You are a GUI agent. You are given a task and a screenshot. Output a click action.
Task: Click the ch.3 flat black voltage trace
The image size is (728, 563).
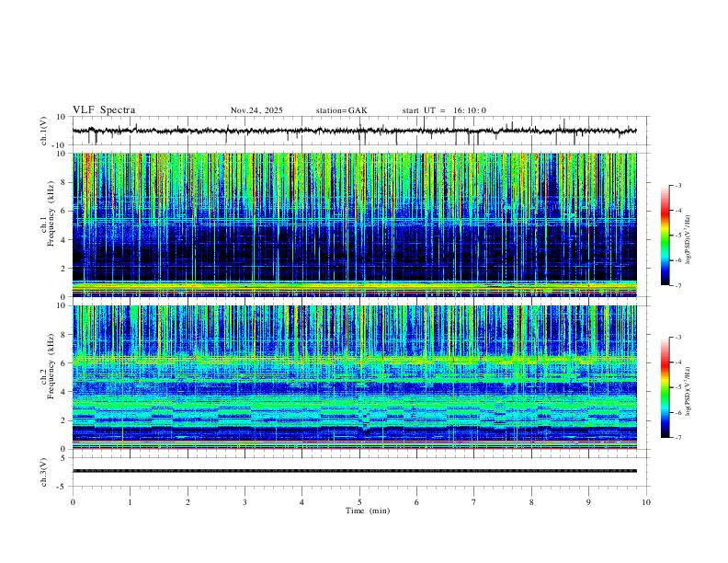coord(354,471)
